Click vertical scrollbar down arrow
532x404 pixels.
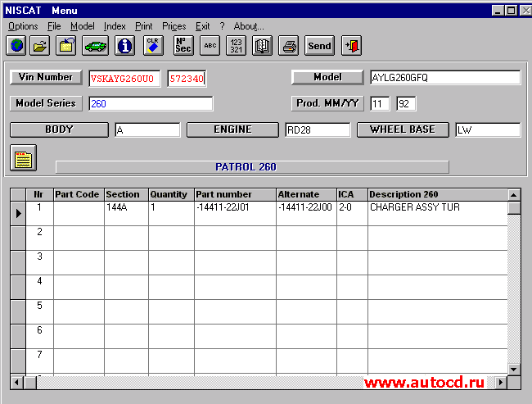(x=514, y=369)
